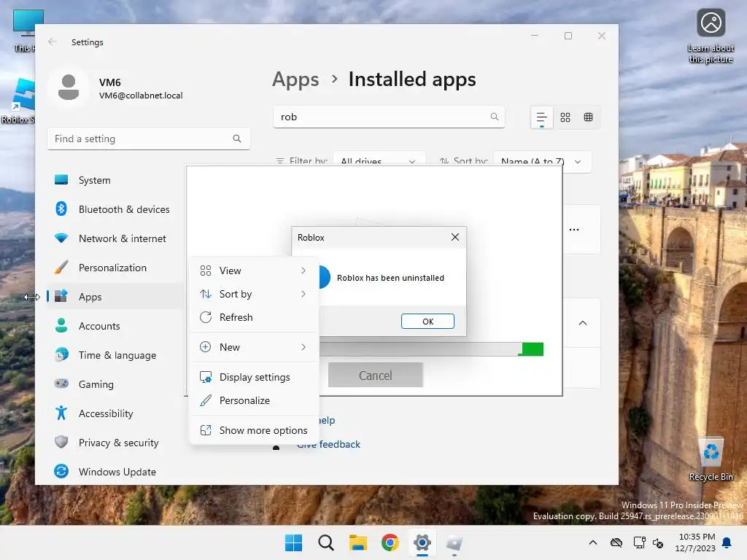Viewport: 747px width, 560px height.
Task: Open the Give feedback link
Action: point(328,444)
